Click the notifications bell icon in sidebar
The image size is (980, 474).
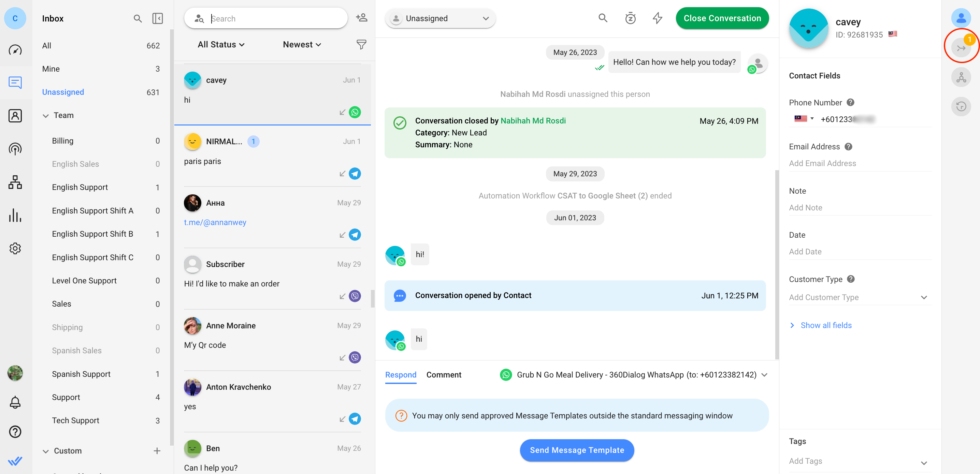coord(16,402)
